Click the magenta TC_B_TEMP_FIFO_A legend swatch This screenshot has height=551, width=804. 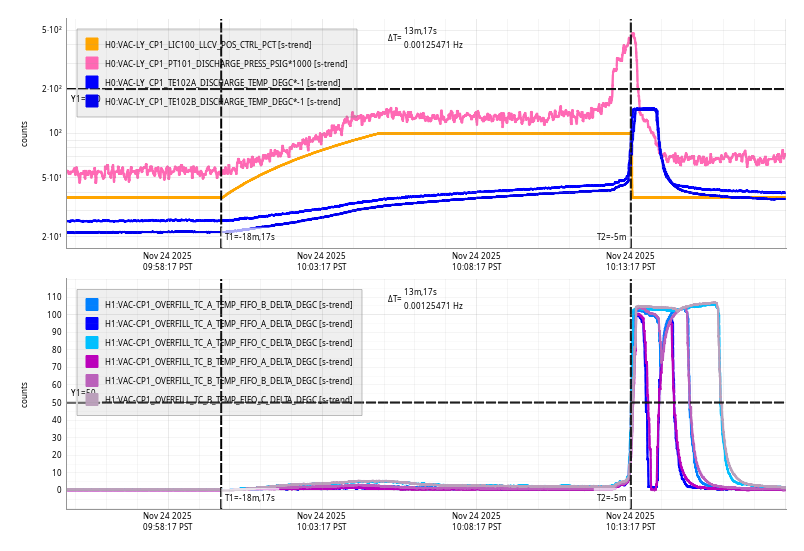point(92,361)
